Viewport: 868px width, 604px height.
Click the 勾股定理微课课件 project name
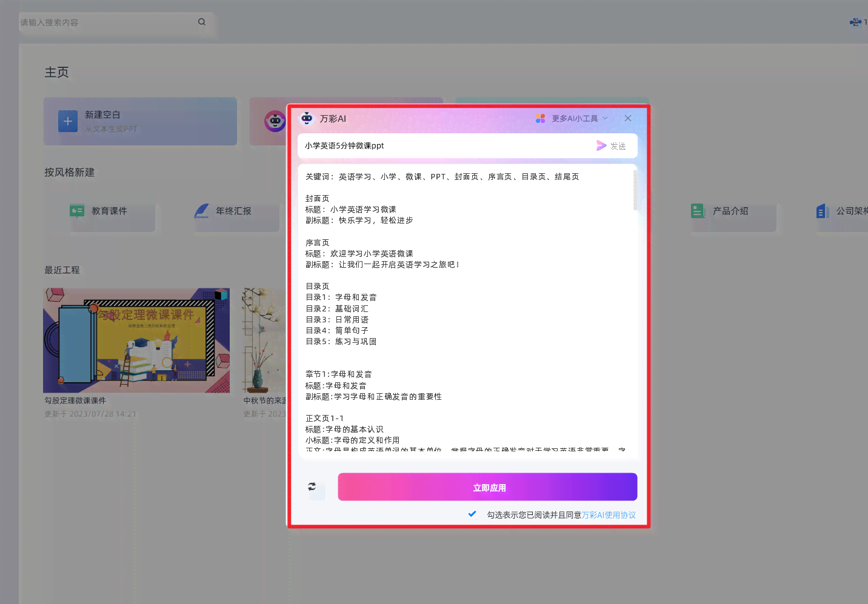75,400
